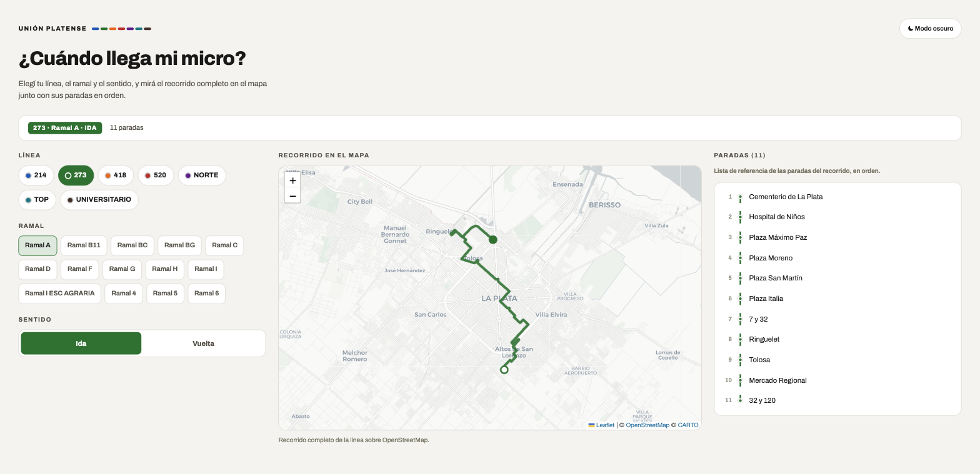Switch direction to Vuelta
The image size is (980, 474).
[x=204, y=343]
